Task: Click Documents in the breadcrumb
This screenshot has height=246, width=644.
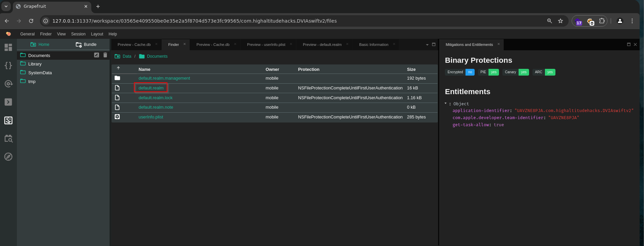Action: tap(157, 56)
